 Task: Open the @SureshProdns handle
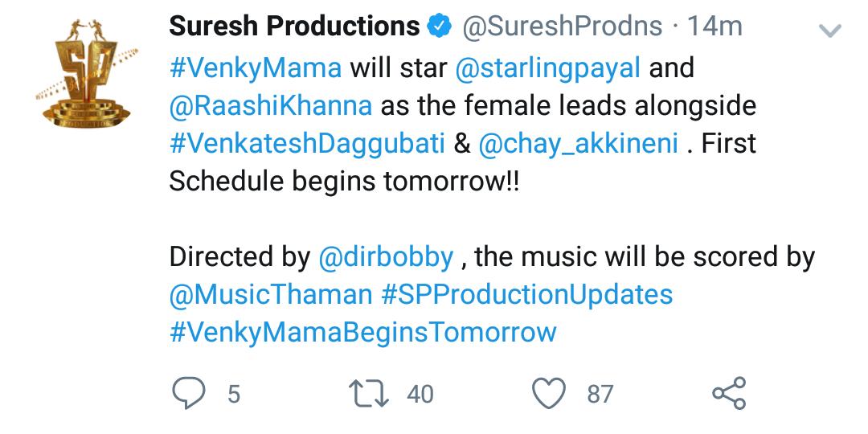[x=562, y=26]
